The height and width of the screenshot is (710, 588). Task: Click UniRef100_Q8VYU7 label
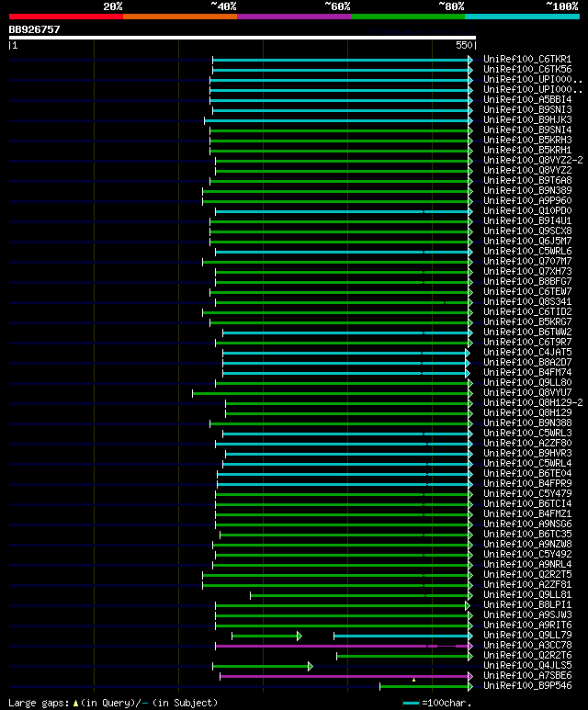[x=527, y=393]
